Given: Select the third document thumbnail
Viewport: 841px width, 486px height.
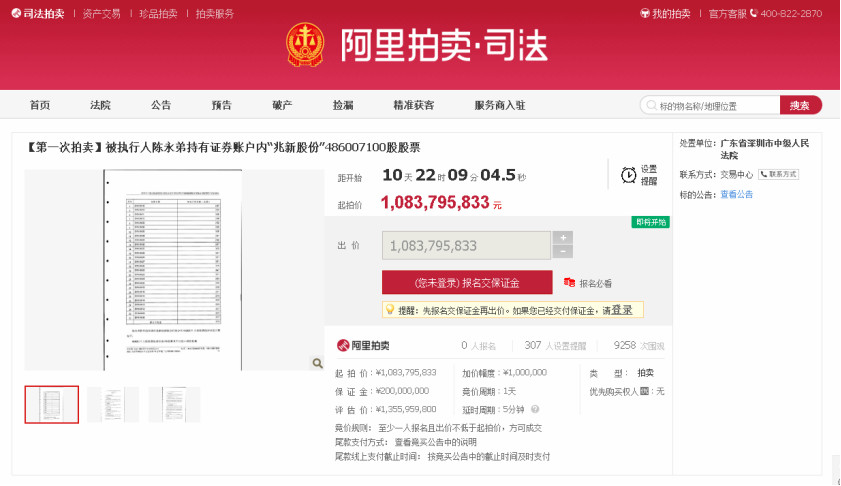Looking at the screenshot, I should [x=174, y=404].
